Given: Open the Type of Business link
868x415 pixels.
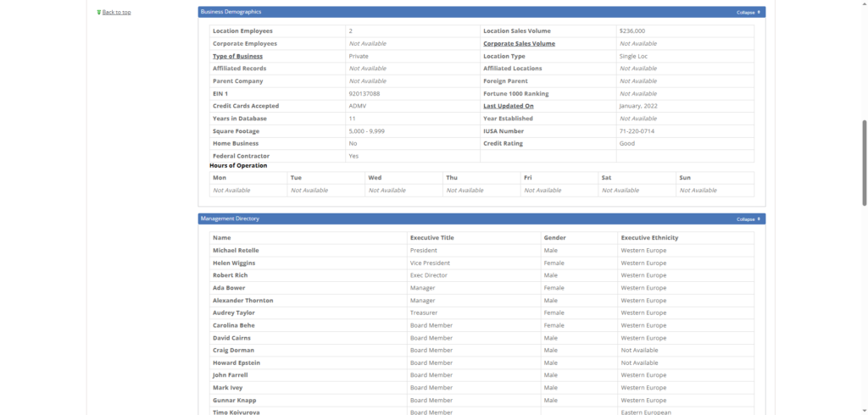Looking at the screenshot, I should click(237, 56).
